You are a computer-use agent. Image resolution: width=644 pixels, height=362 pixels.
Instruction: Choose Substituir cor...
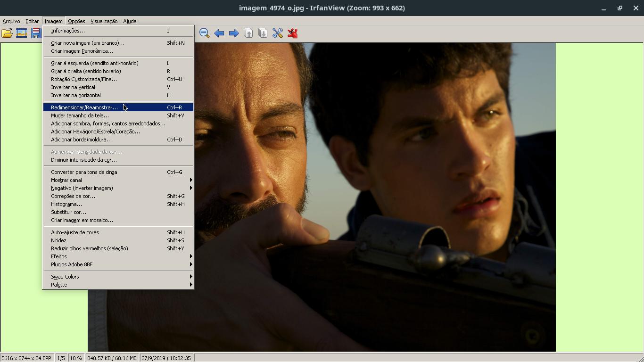(118, 212)
